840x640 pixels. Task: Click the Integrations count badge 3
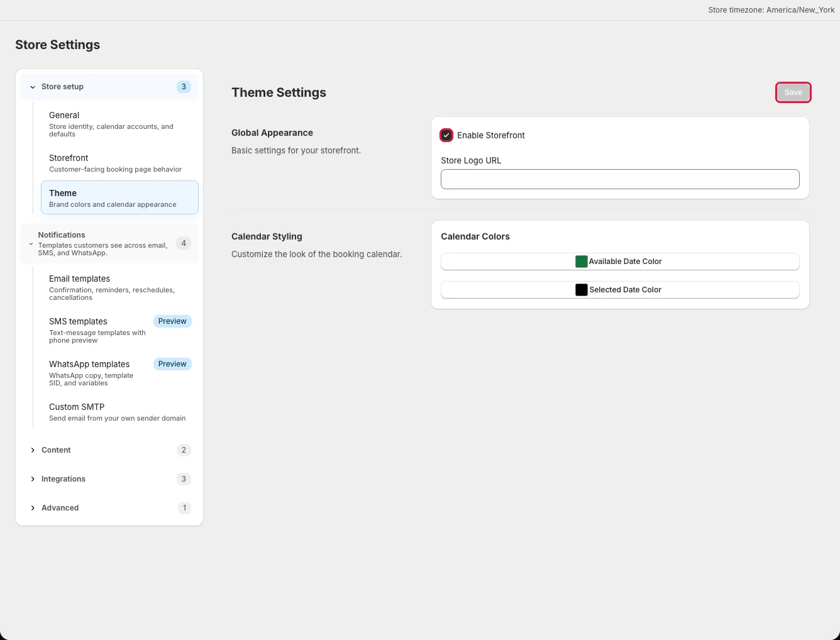184,479
